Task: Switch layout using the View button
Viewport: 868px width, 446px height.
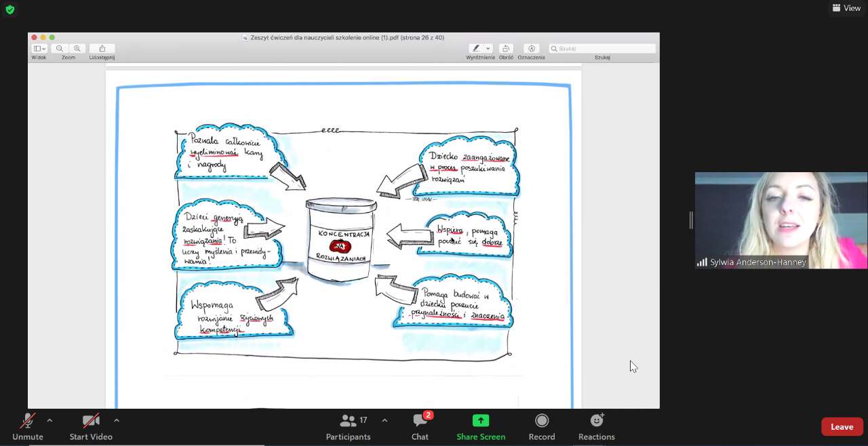Action: 846,8
